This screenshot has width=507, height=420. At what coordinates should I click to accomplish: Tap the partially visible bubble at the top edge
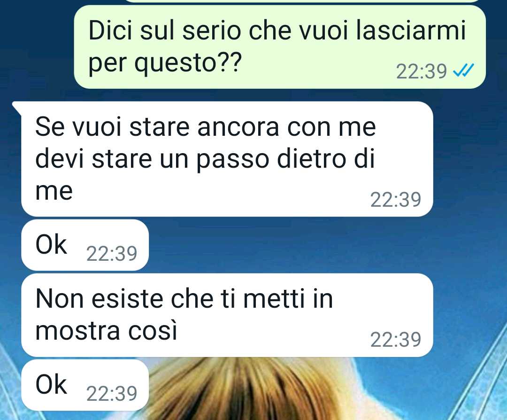click(304, 1)
